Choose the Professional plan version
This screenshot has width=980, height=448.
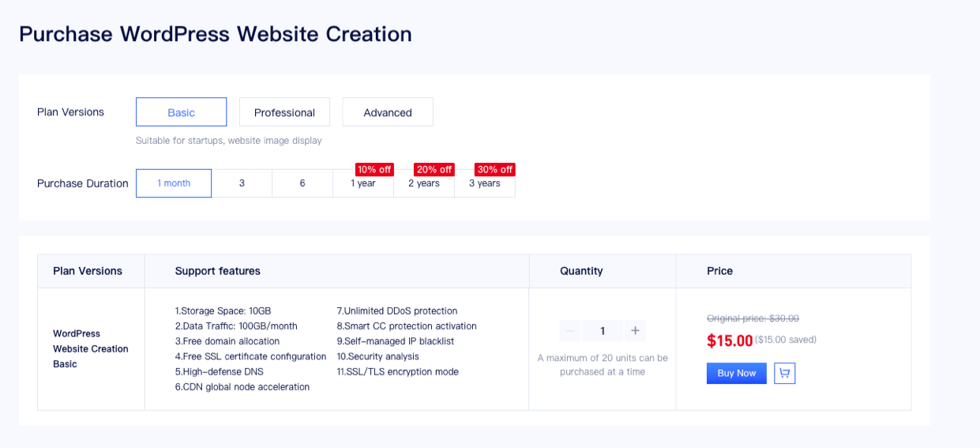pos(284,112)
